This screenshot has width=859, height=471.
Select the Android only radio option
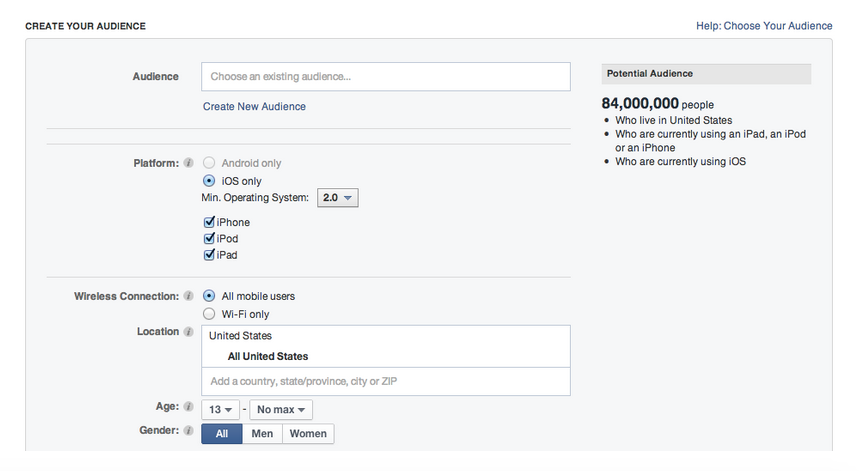[x=209, y=163]
